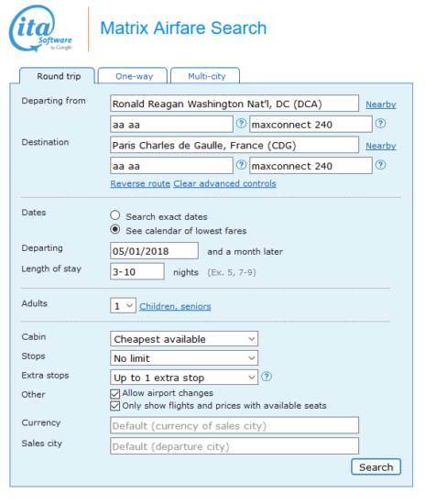This screenshot has height=504, width=425.
Task: Open the Adults count dropdown
Action: [x=123, y=306]
